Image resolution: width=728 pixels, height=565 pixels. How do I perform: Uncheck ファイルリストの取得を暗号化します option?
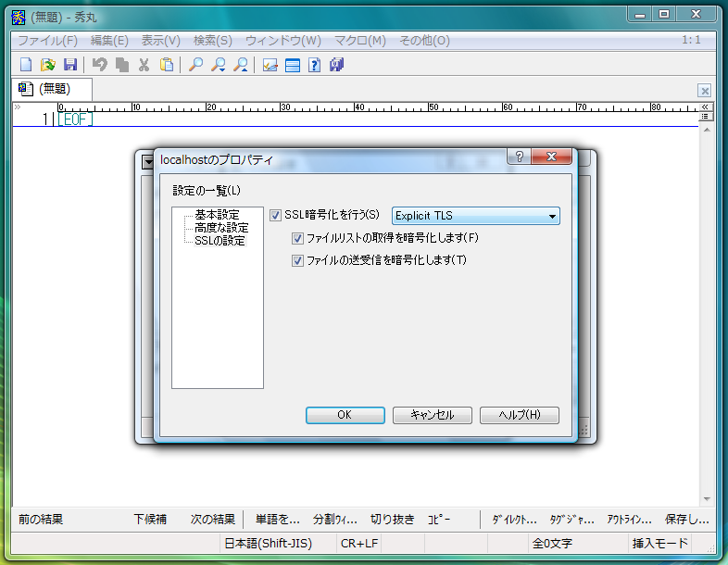(x=297, y=238)
